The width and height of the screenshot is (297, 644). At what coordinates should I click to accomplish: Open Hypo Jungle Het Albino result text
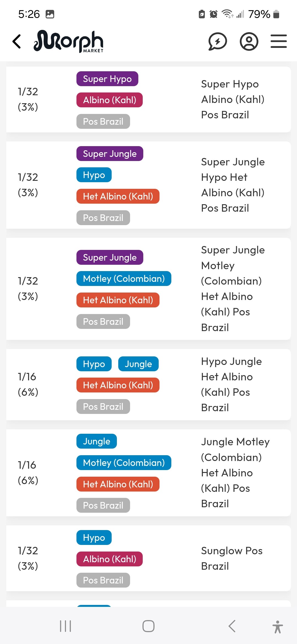[x=231, y=384]
